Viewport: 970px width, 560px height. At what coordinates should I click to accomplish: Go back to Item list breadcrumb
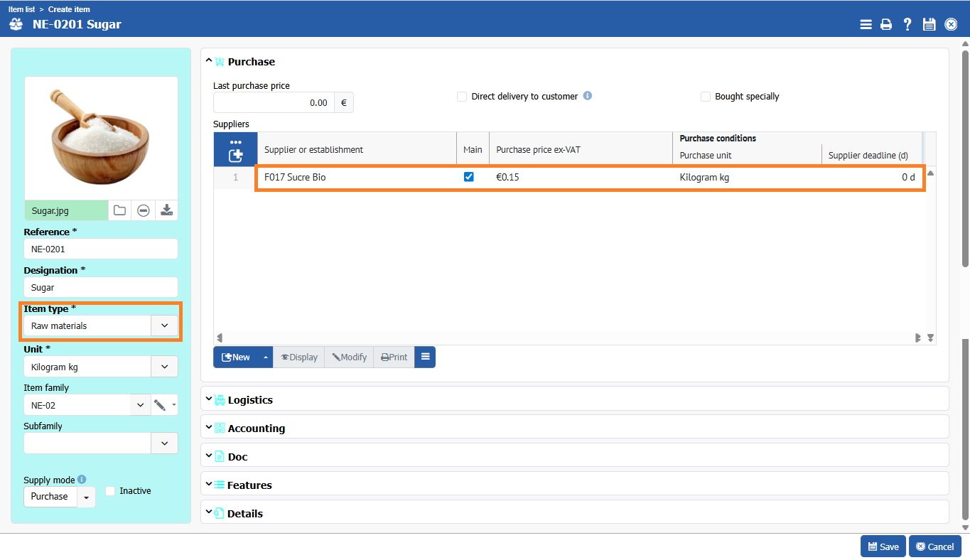click(x=21, y=10)
